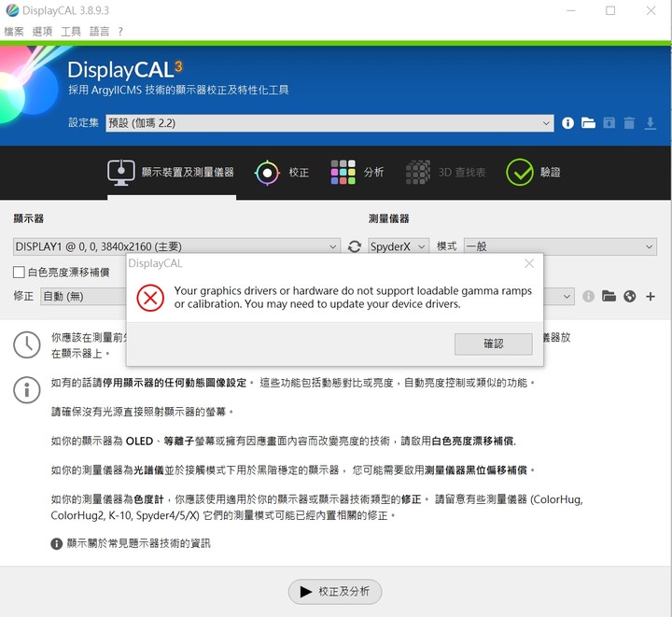This screenshot has width=672, height=617.
Task: Click the 顯示器 section heading
Action: tap(28, 218)
